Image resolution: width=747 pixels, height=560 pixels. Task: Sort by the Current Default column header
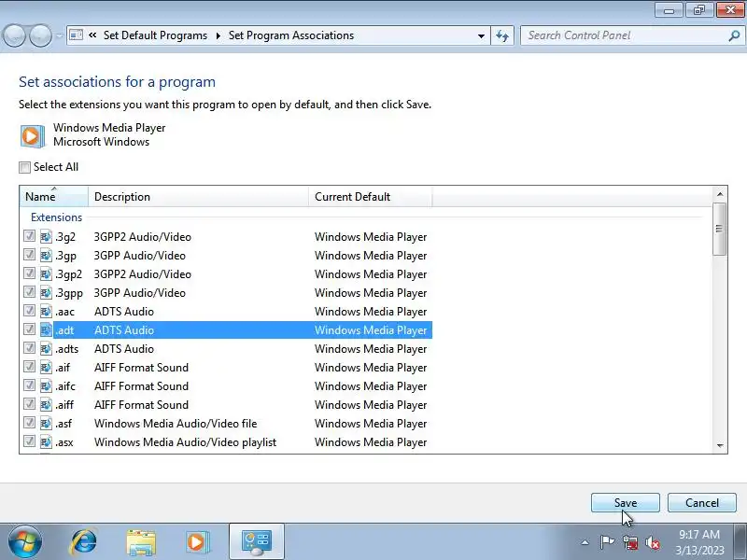(x=371, y=196)
